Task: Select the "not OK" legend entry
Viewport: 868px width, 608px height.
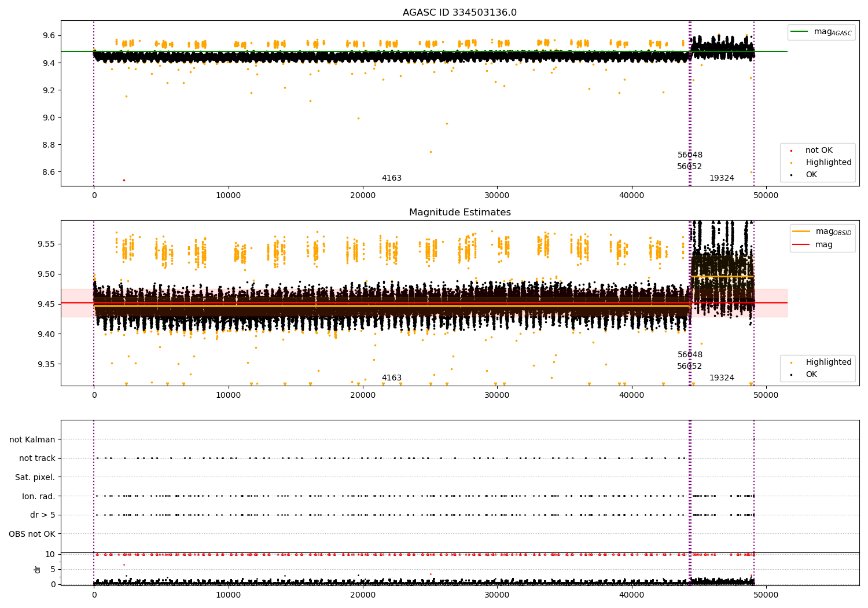Action: point(819,151)
